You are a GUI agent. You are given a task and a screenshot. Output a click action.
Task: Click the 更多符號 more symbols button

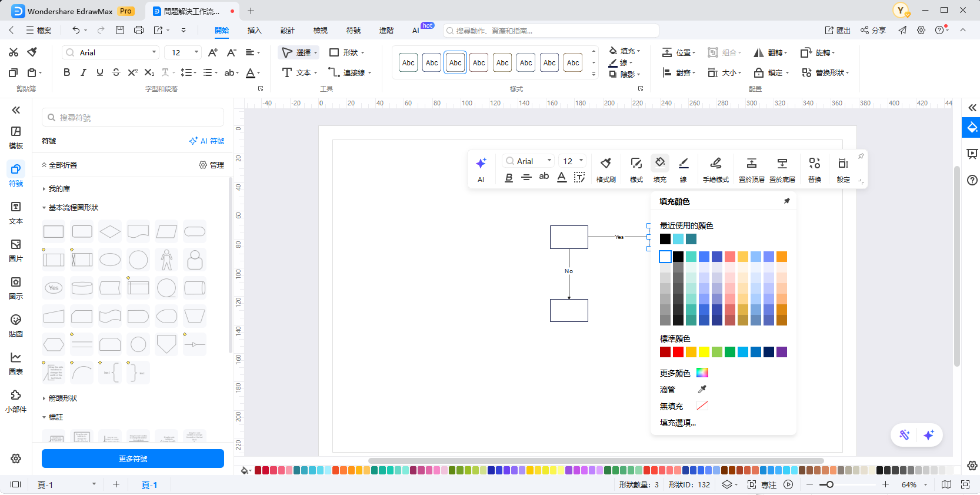coord(133,459)
